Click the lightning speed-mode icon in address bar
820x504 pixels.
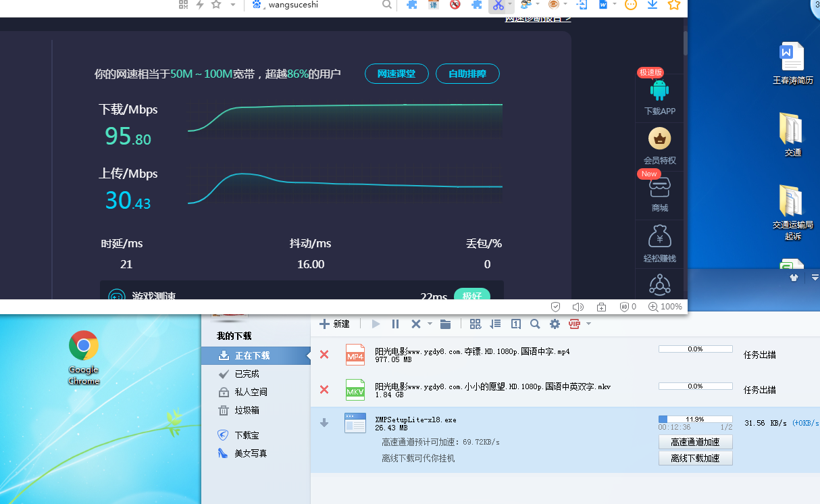click(x=200, y=5)
